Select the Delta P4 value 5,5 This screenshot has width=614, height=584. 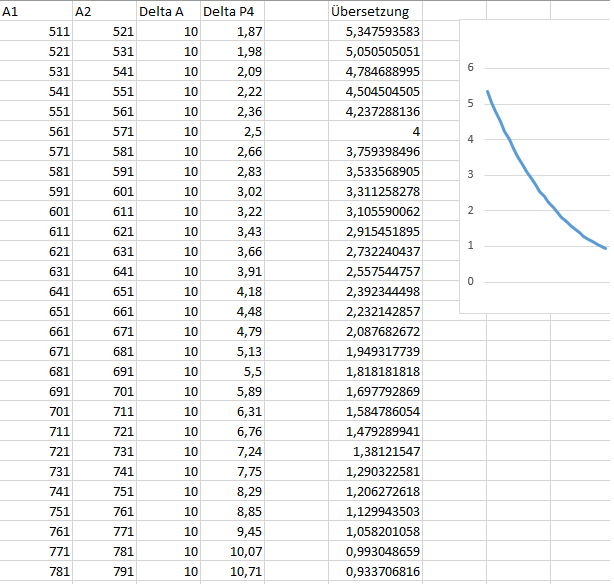point(233,371)
